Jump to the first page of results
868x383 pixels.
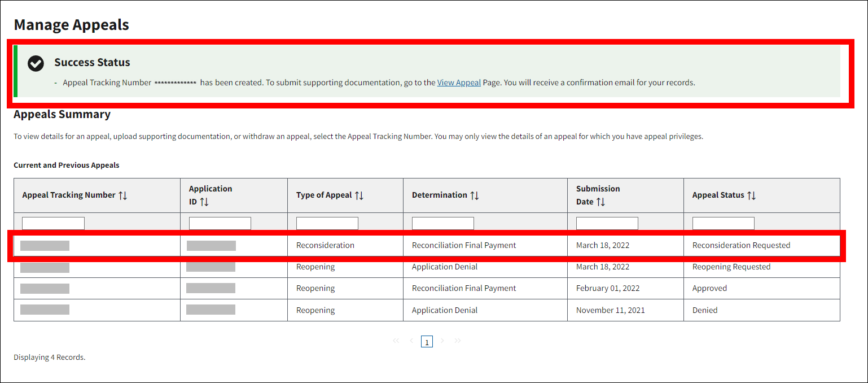[x=396, y=341]
